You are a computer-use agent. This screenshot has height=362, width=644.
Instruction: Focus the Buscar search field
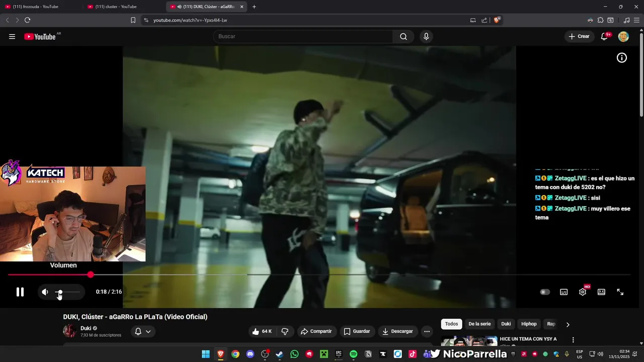pos(303,36)
